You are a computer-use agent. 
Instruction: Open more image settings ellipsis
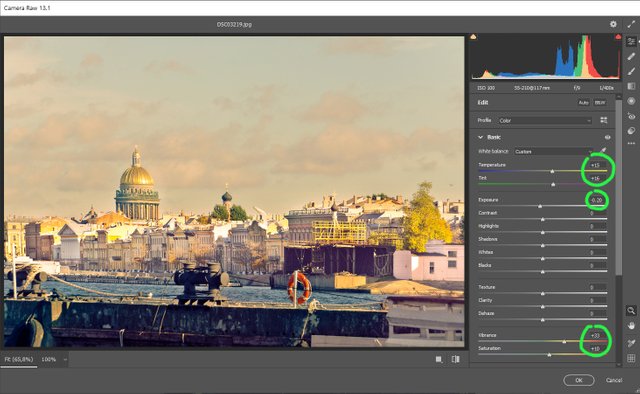point(631,143)
